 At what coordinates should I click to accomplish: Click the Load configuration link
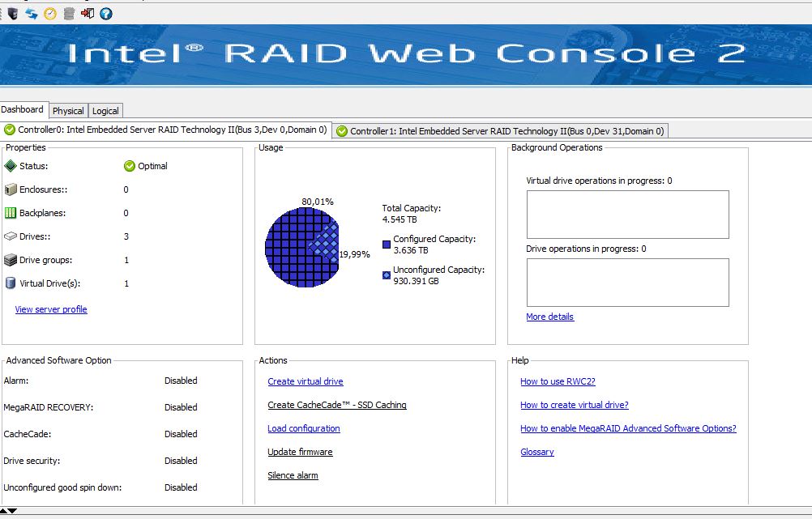click(x=304, y=428)
